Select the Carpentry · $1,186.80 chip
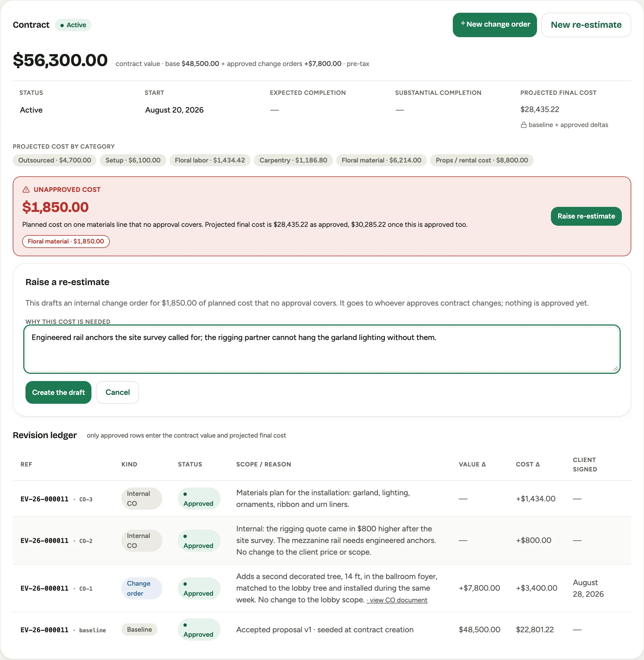 (293, 160)
